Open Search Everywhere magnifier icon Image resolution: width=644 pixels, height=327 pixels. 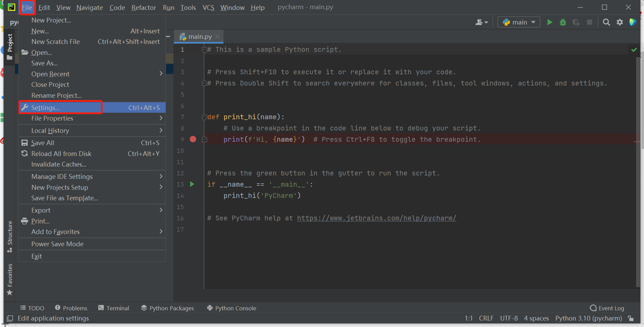pos(606,22)
